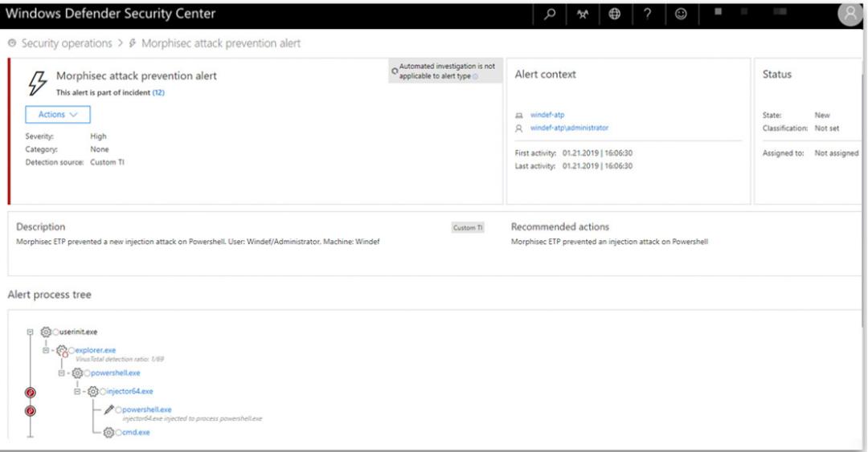Open help question mark icon

647,14
